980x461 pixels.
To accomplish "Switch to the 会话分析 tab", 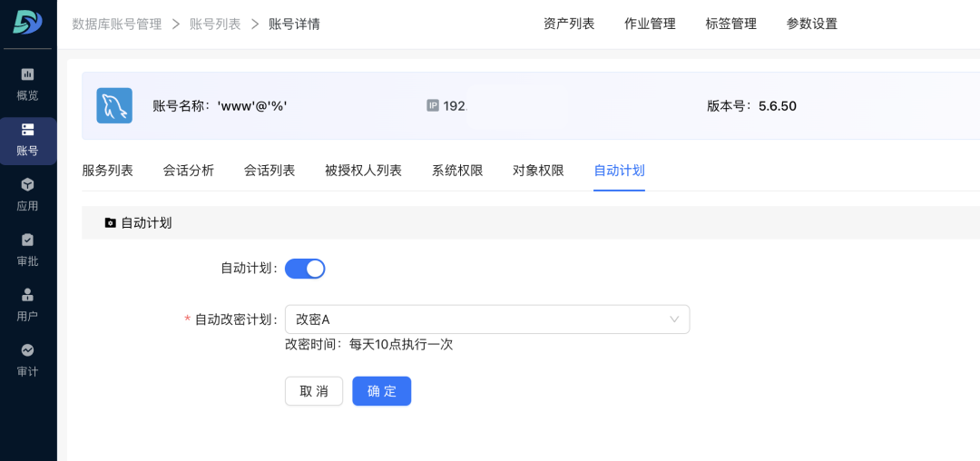I will (x=189, y=171).
